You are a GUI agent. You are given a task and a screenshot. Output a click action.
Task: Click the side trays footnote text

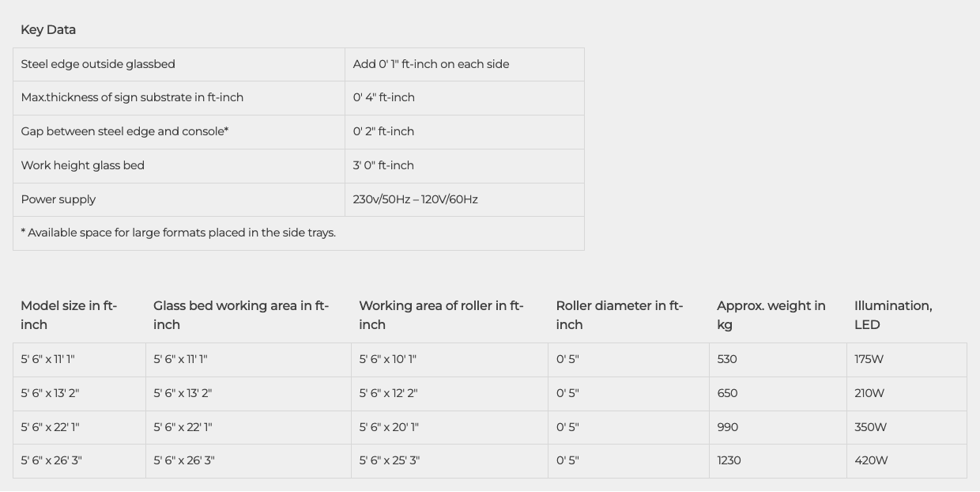(179, 233)
